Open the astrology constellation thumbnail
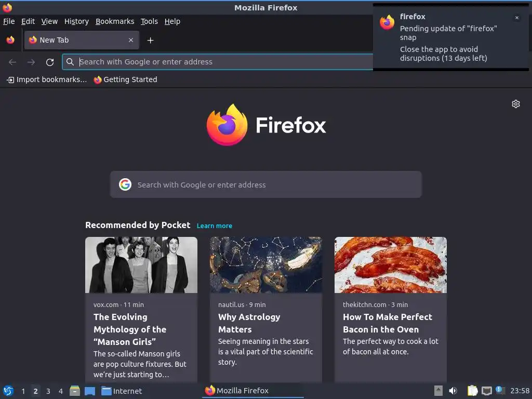Screen dimensions: 532x399 pos(265,265)
